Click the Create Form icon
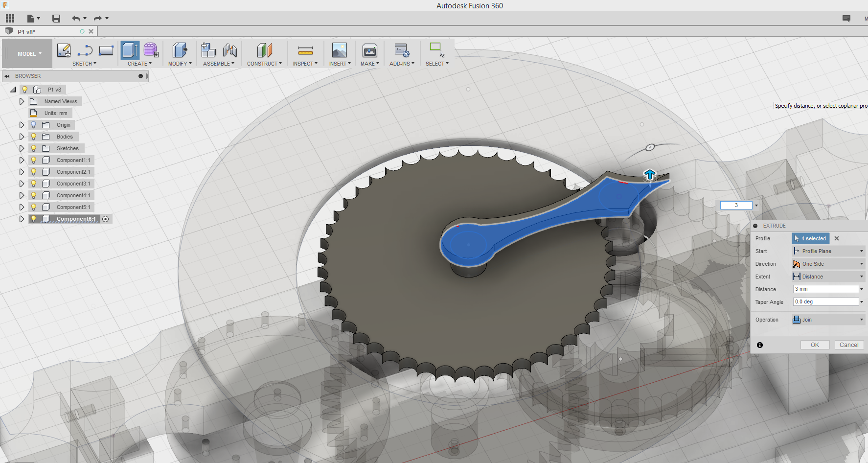 tap(151, 50)
